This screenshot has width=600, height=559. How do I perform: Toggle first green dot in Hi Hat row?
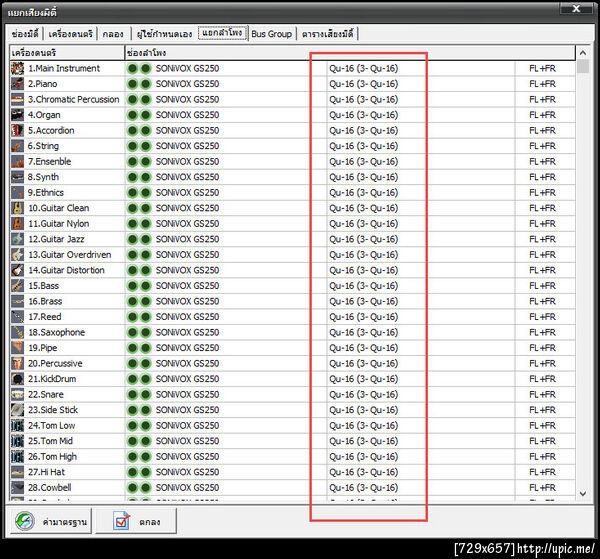(132, 472)
